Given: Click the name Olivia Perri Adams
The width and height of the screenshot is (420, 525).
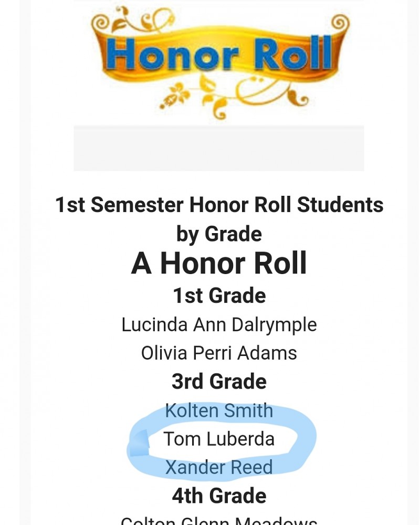Looking at the screenshot, I should 219,353.
